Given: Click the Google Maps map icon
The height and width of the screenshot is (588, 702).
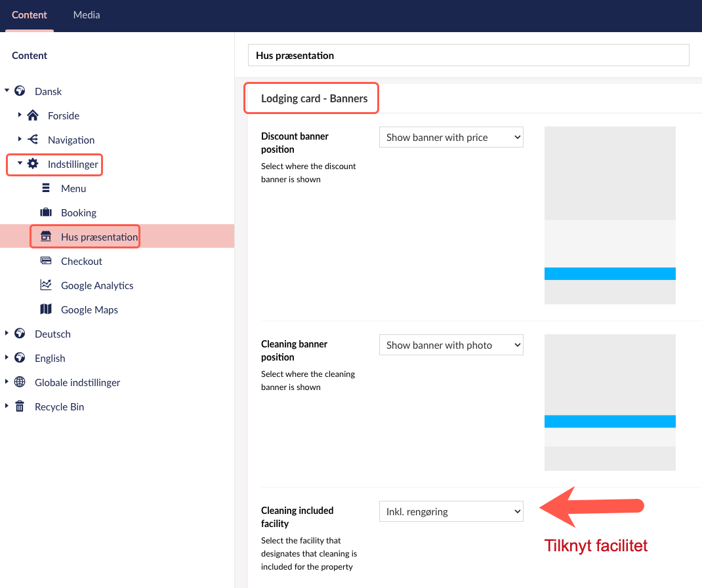Looking at the screenshot, I should [x=46, y=309].
